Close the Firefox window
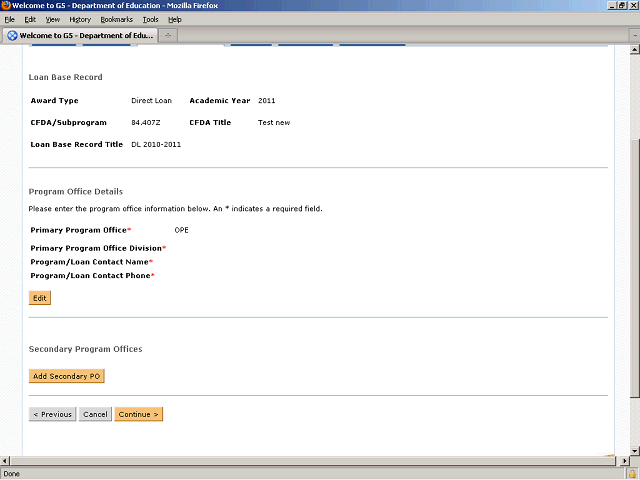Viewport: 640px width, 480px height. (633, 5)
